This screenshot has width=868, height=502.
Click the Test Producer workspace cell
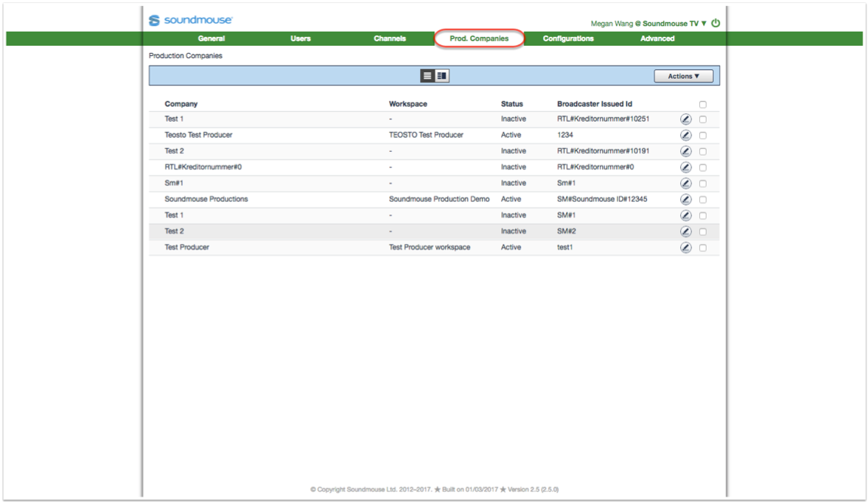tap(429, 247)
